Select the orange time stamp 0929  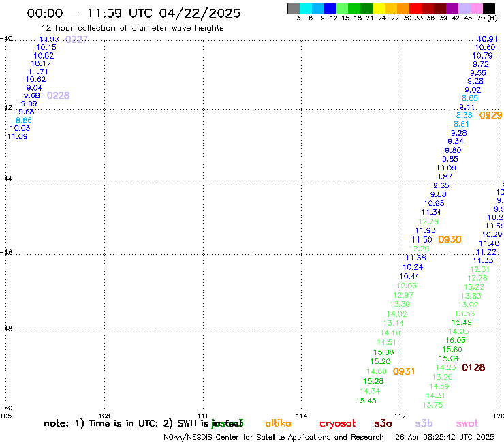click(490, 115)
